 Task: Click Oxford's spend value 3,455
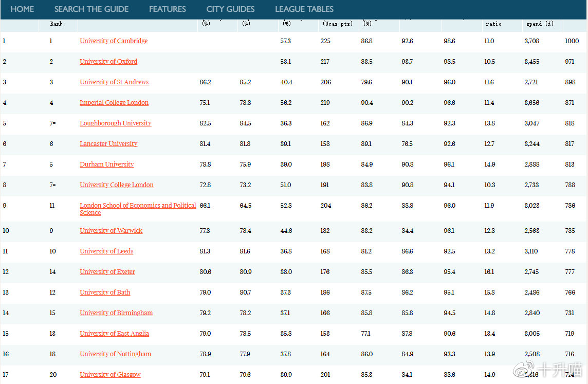(532, 62)
